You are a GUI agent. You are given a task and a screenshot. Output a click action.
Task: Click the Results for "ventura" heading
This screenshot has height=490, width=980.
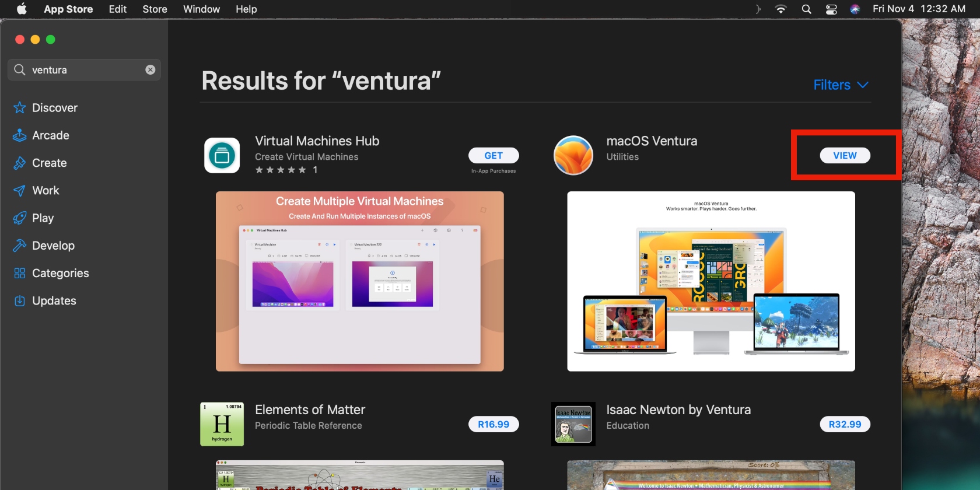pos(321,80)
